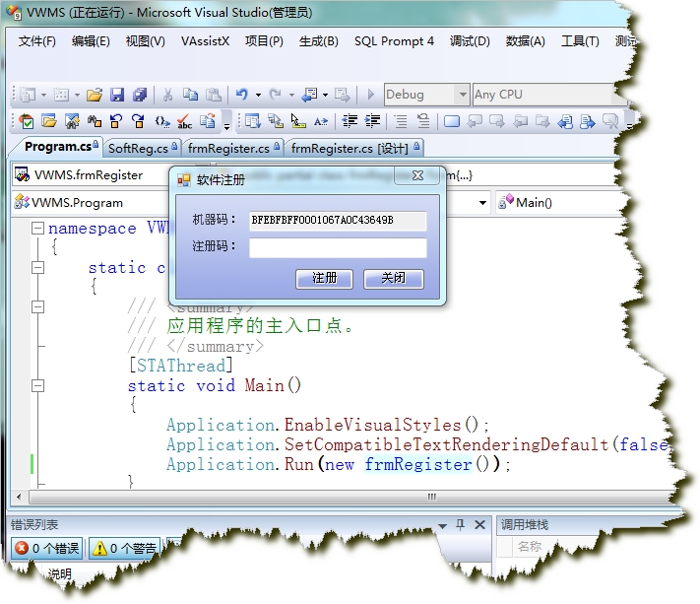Open the 编辑(E) menu

(x=91, y=41)
